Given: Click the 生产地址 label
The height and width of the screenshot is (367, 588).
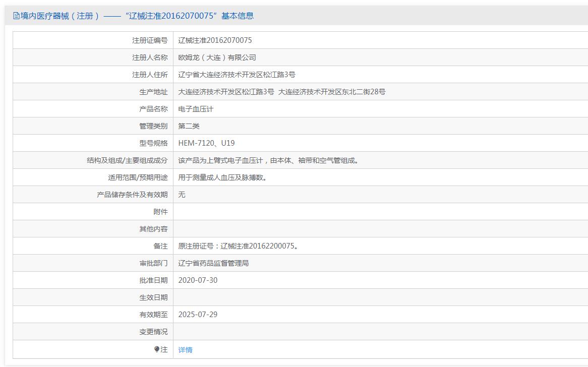Looking at the screenshot, I should [x=153, y=92].
